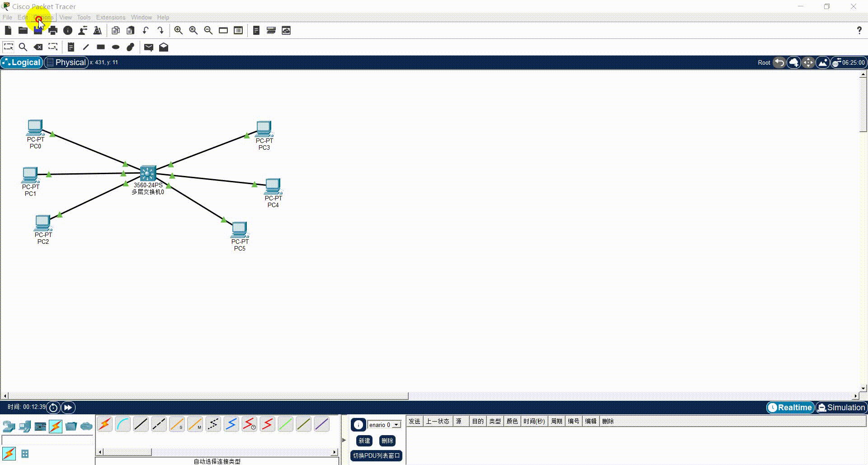Click the 类型 column header
Screen dimensions: 868x465
coord(495,421)
